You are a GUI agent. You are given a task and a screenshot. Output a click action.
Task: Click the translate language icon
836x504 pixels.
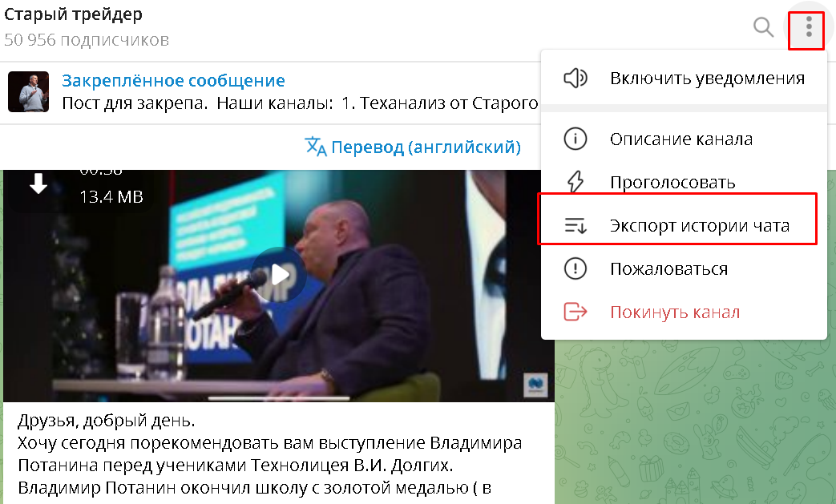pos(315,147)
